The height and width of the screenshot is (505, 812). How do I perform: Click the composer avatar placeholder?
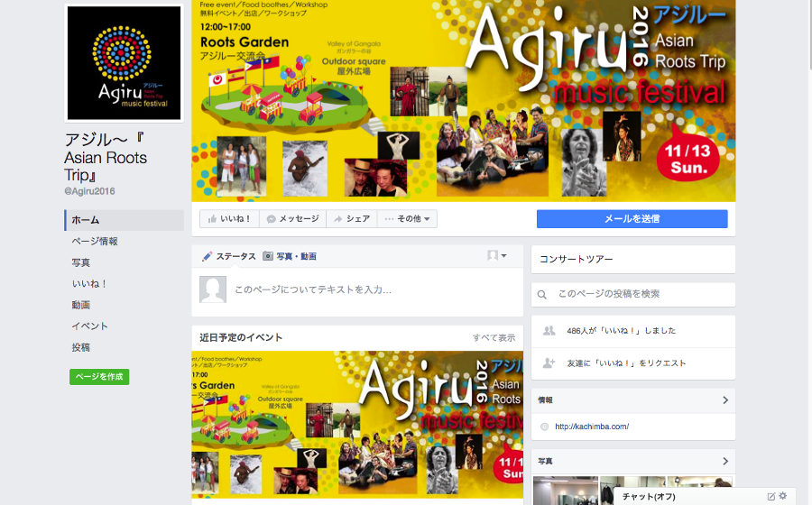213,289
